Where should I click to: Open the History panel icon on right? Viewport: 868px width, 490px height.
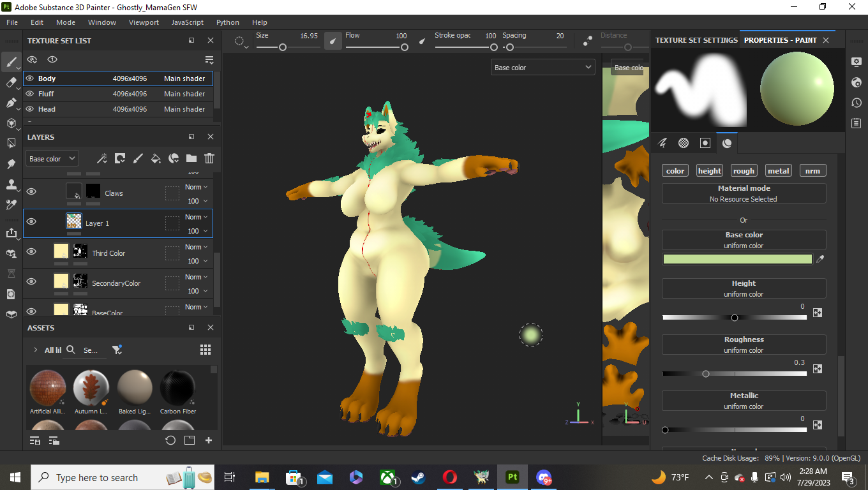pos(857,103)
